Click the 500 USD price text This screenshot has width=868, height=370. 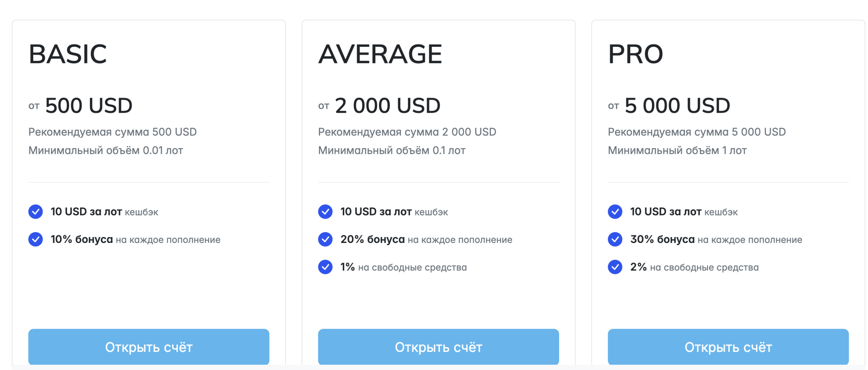[x=89, y=106]
